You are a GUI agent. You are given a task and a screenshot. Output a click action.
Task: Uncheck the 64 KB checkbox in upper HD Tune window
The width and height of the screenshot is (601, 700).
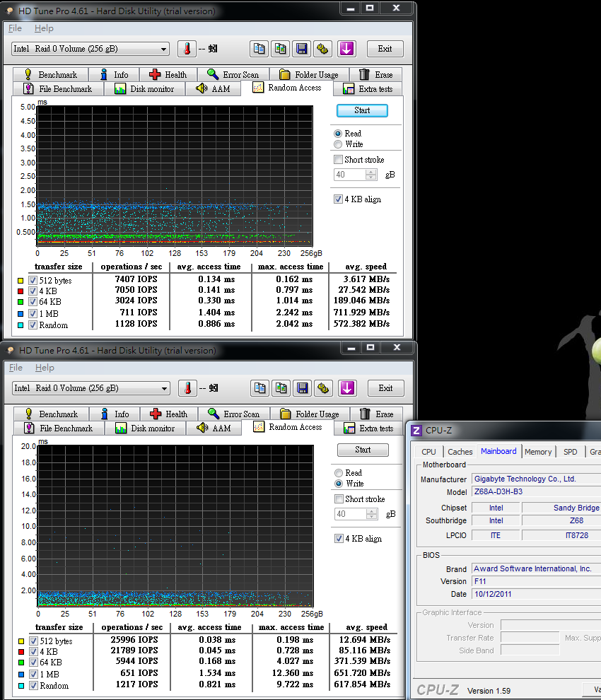pos(33,302)
